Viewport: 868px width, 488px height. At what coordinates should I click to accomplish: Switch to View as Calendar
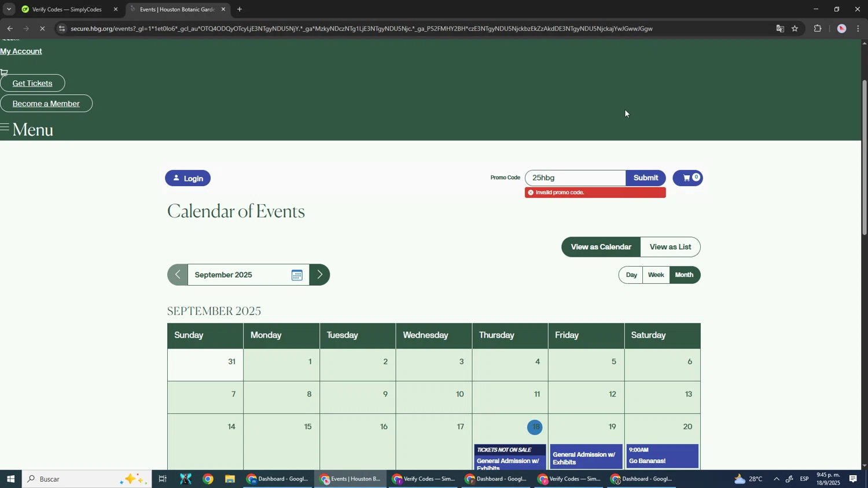(601, 247)
